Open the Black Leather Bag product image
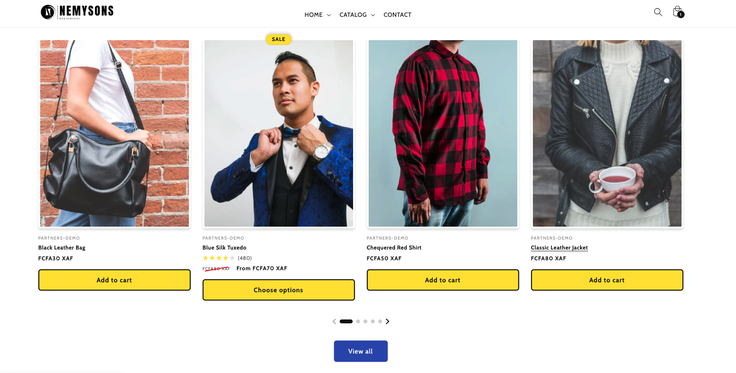The image size is (736, 373). [115, 133]
